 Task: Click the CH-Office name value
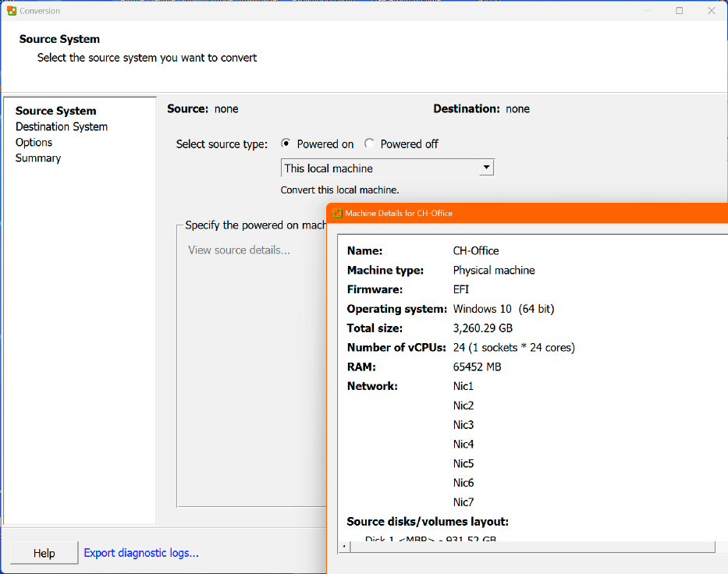(476, 250)
